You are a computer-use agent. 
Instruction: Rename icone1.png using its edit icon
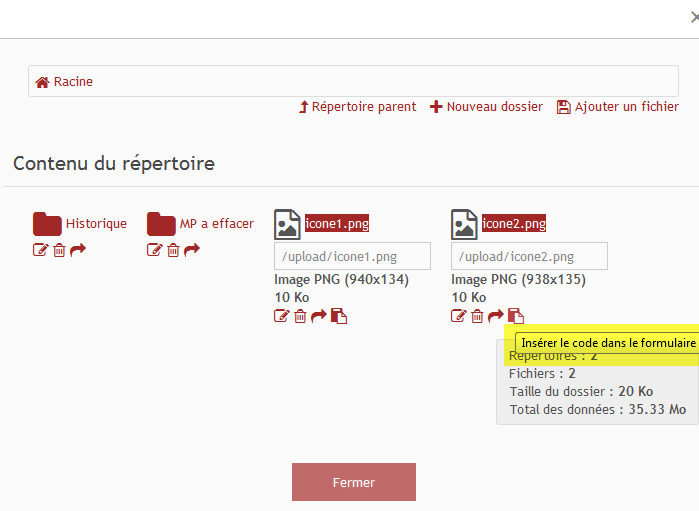[x=281, y=316]
